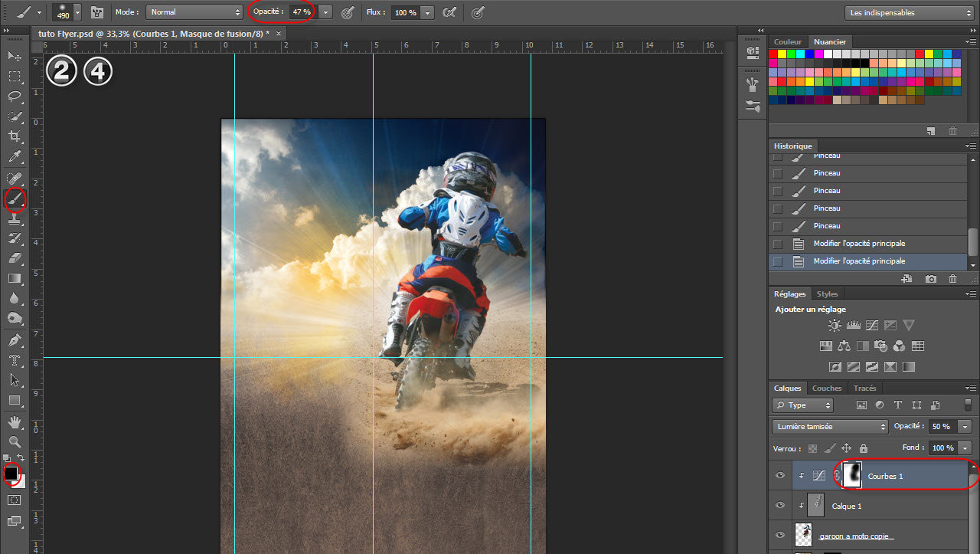Select the Eyedropper tool

[15, 157]
